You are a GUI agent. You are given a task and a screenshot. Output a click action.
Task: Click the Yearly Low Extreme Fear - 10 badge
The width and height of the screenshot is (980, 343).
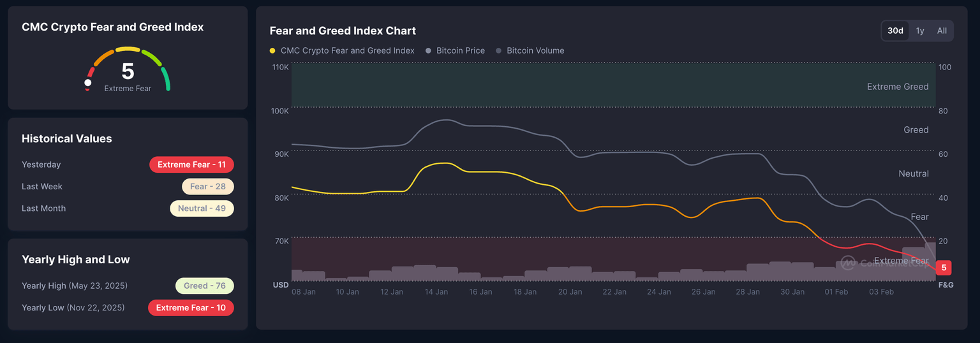(x=191, y=308)
